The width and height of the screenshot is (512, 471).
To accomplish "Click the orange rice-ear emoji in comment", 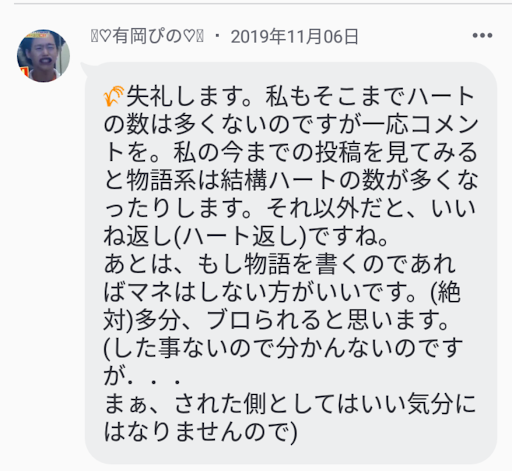I will (x=114, y=96).
